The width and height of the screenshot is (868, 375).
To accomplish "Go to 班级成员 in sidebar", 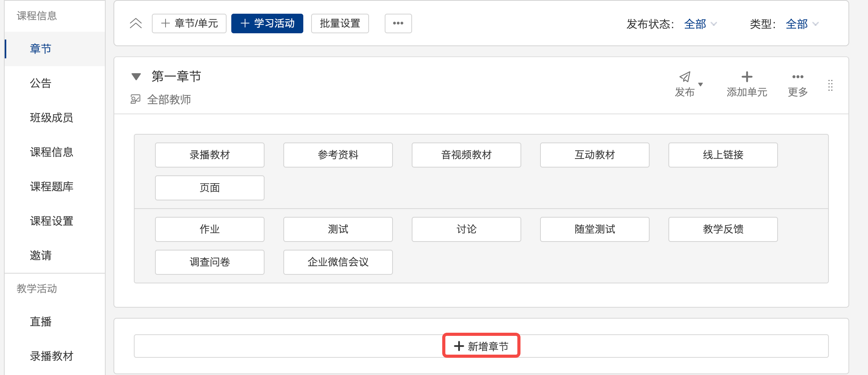I will pos(52,117).
